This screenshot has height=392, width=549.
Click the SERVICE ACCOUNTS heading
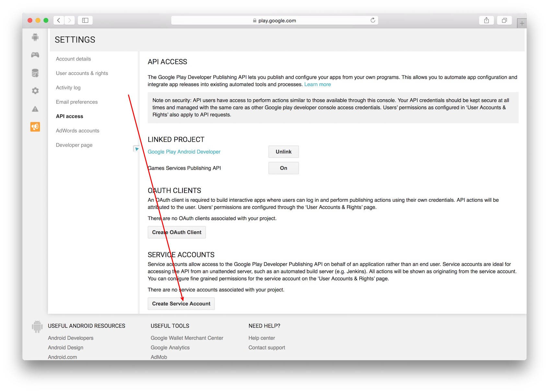tap(181, 255)
